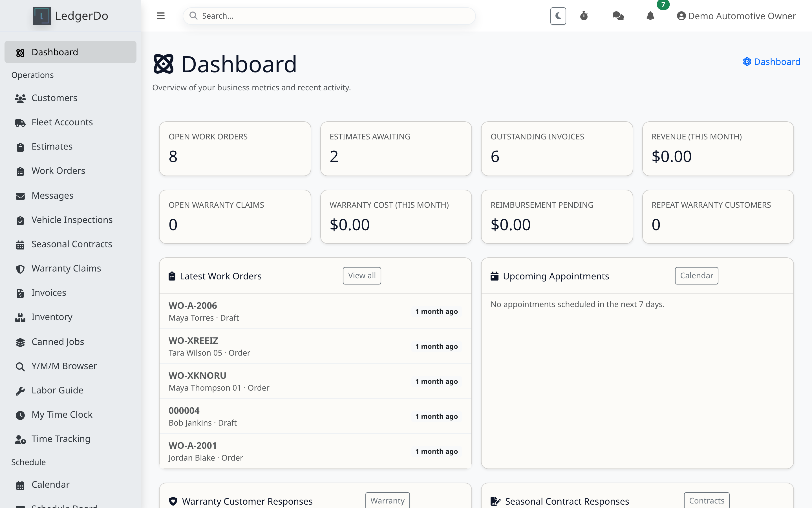Click the Warranty button in Warranty Customer Responses
The width and height of the screenshot is (812, 508).
click(387, 501)
